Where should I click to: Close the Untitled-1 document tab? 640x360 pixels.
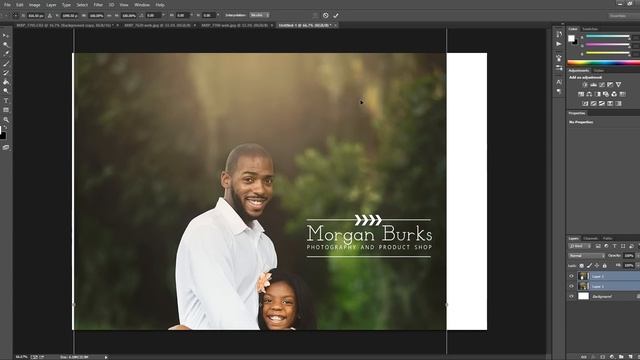[x=335, y=25]
